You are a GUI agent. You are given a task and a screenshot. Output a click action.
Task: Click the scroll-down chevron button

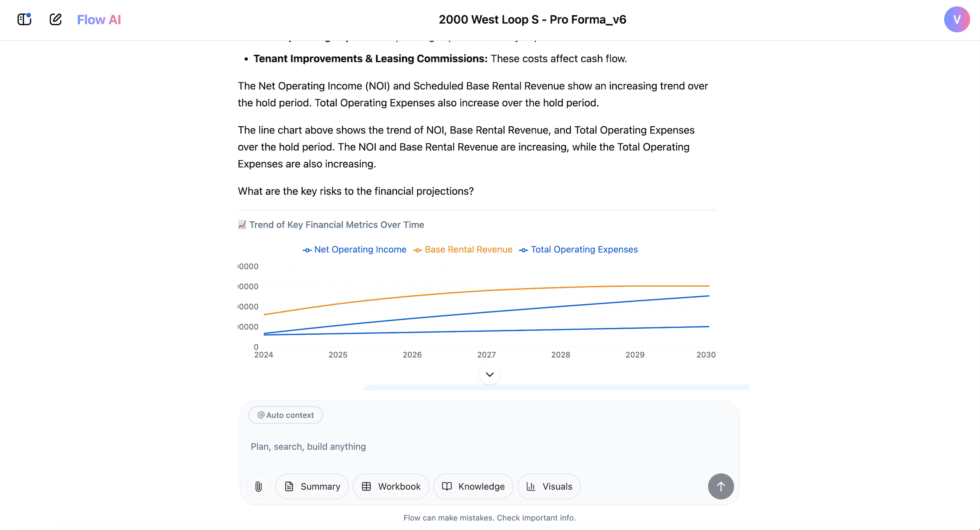pyautogui.click(x=490, y=375)
